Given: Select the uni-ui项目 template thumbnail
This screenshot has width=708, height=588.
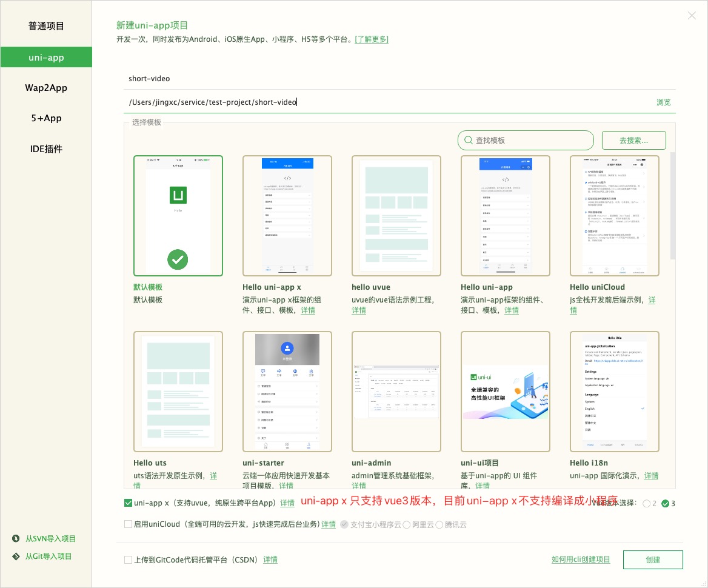Looking at the screenshot, I should [506, 392].
